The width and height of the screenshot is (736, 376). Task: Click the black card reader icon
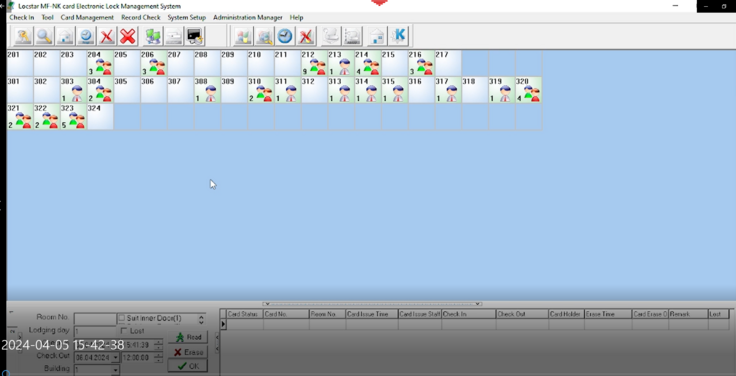pos(194,36)
